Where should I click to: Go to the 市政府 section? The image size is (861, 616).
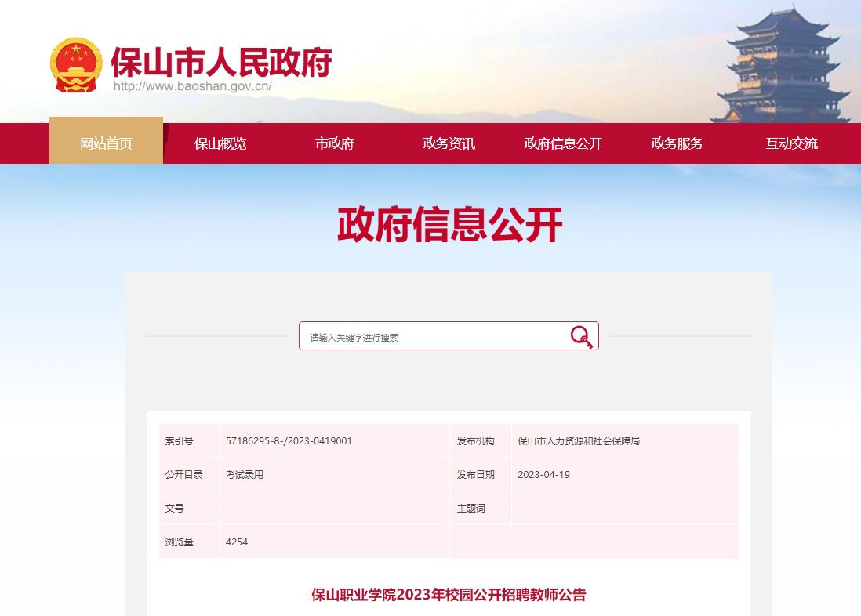click(x=334, y=143)
